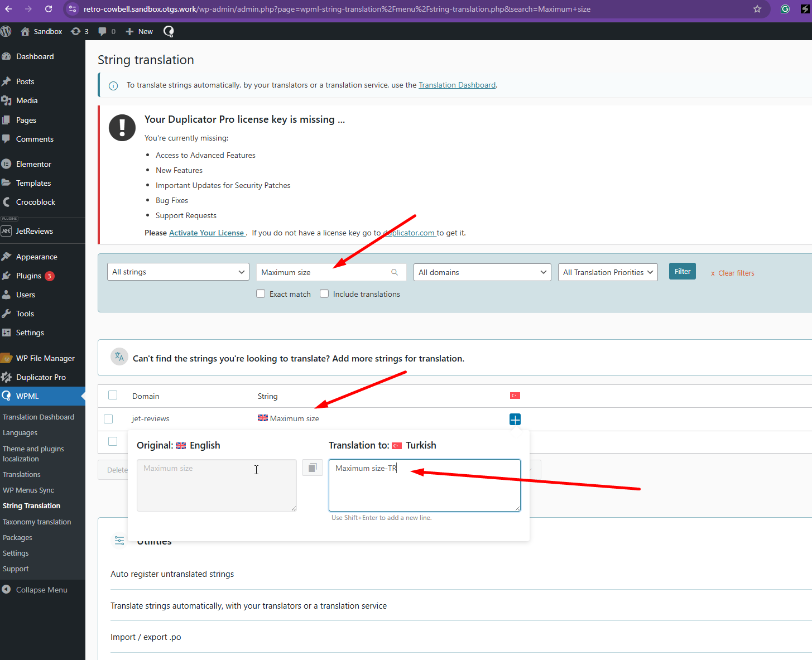Click the site info icon in address bar

(73, 9)
